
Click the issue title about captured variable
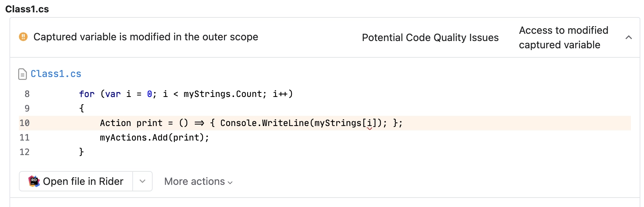146,37
